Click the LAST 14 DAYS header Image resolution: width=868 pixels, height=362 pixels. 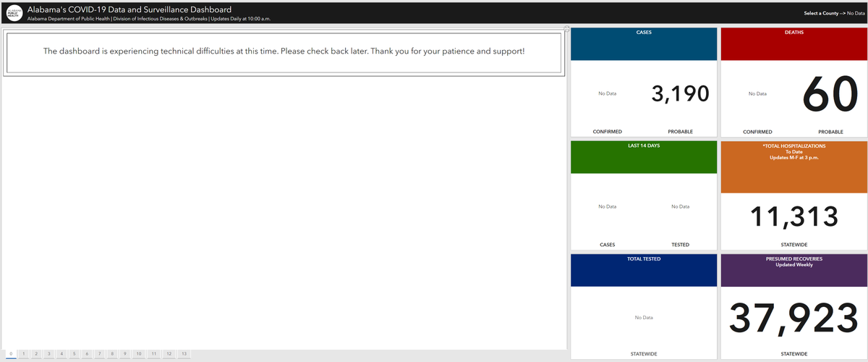(644, 157)
